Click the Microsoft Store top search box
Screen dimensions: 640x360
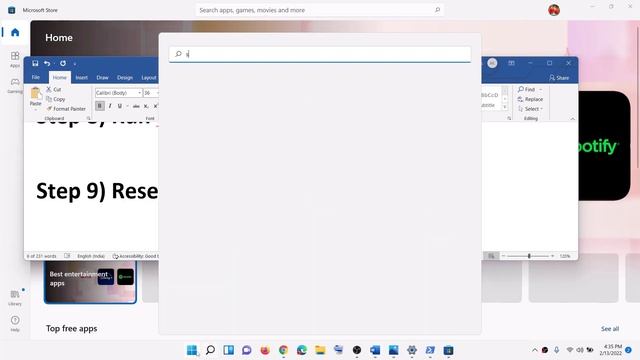point(320,10)
